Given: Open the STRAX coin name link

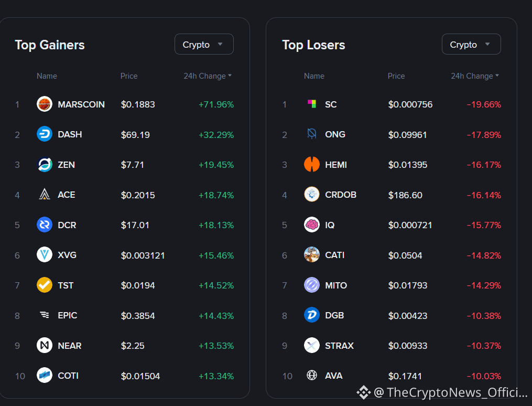Looking at the screenshot, I should click(x=339, y=346).
